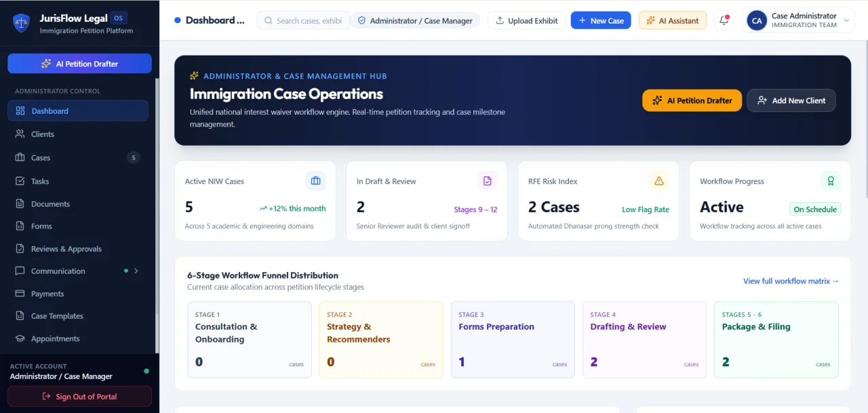
Task: Click the Communication chat bubble icon
Action: tap(20, 271)
